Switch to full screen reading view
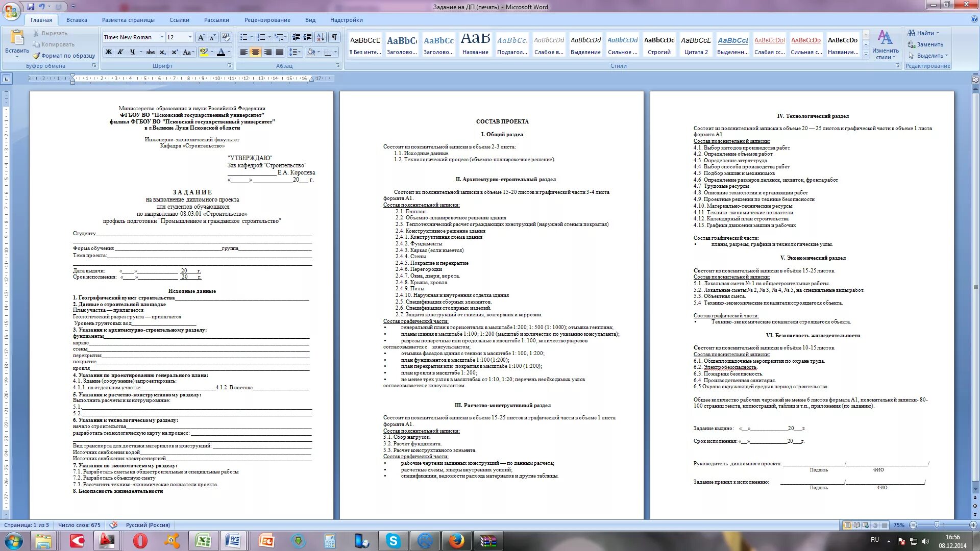This screenshot has width=980, height=551. [x=857, y=525]
